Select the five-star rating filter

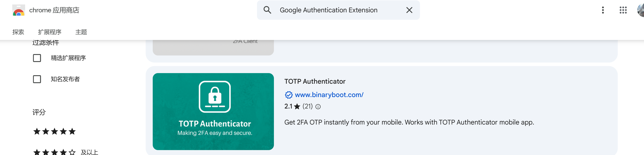point(54,131)
